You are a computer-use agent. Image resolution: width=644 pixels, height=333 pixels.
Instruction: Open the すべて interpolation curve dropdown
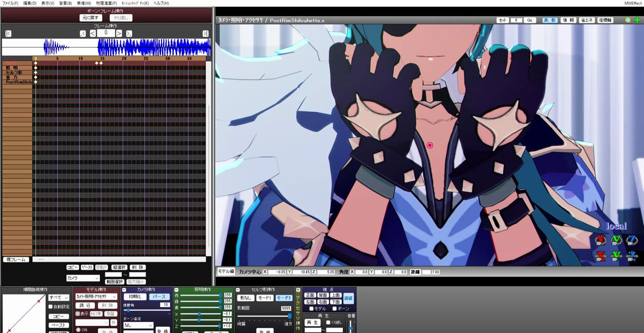pyautogui.click(x=59, y=297)
